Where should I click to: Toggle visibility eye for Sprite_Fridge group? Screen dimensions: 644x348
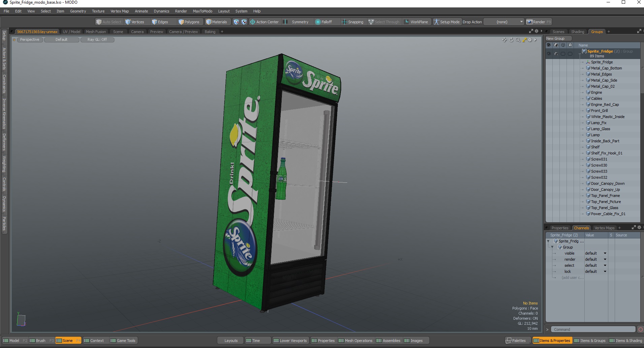tap(549, 54)
